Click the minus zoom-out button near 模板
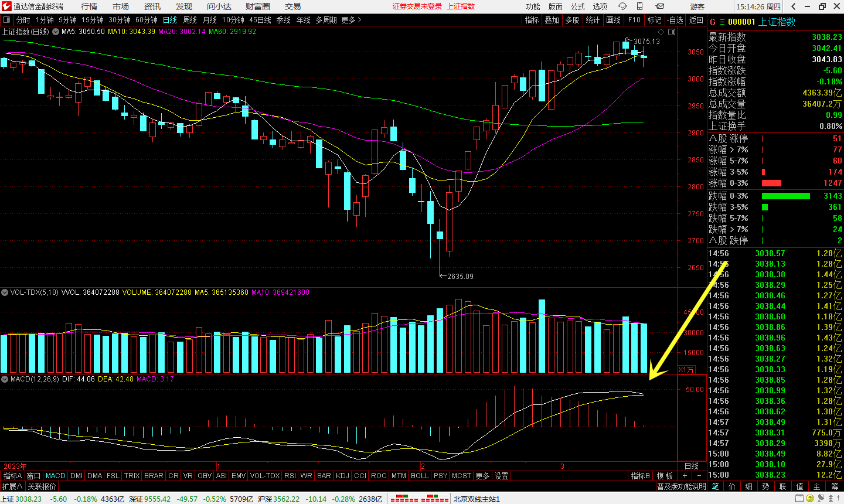Viewport: 844px width, 504px height. click(x=699, y=476)
